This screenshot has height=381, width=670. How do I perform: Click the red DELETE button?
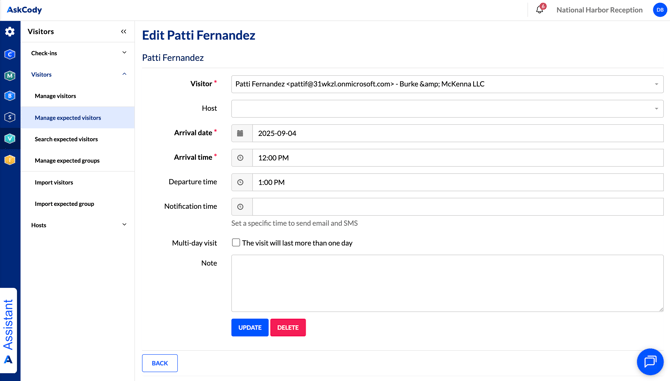click(x=288, y=328)
